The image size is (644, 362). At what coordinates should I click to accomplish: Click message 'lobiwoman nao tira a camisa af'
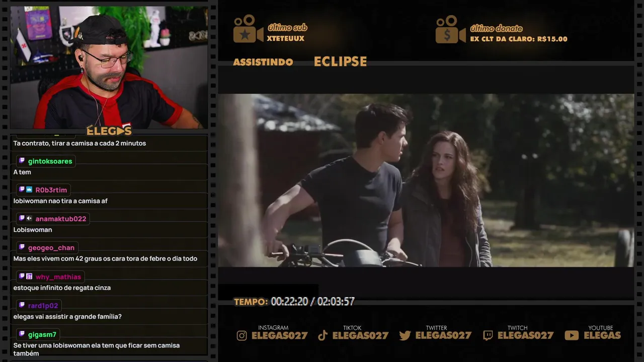click(60, 201)
